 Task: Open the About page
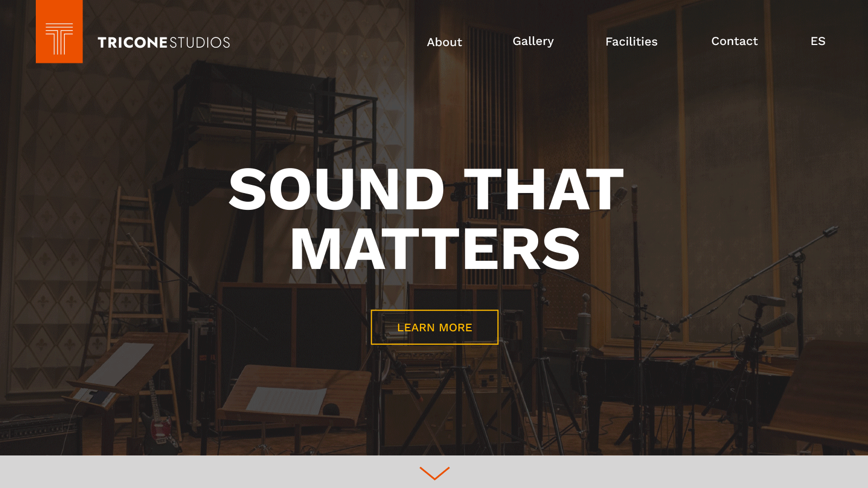[444, 42]
